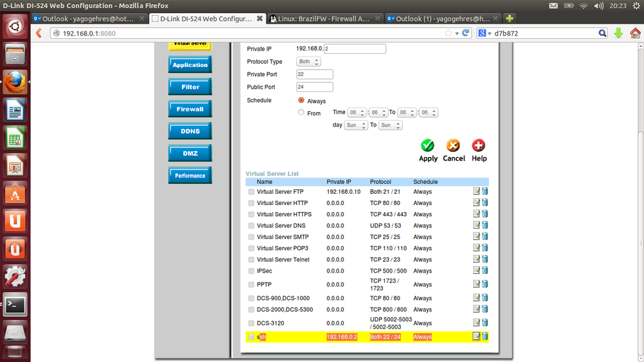Delete the Virtual Server SMTP entry

485,237
